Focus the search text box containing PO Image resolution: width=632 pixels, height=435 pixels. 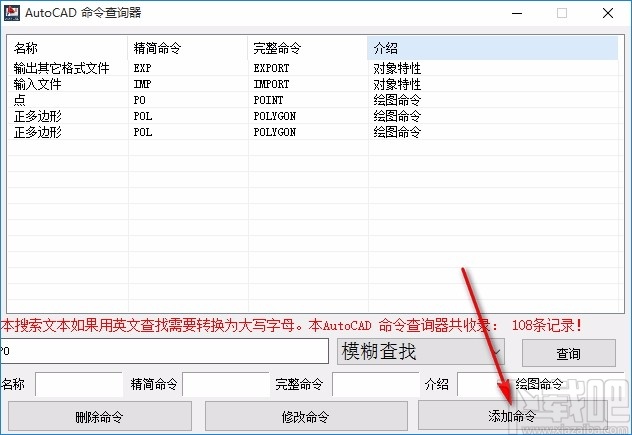click(x=164, y=351)
